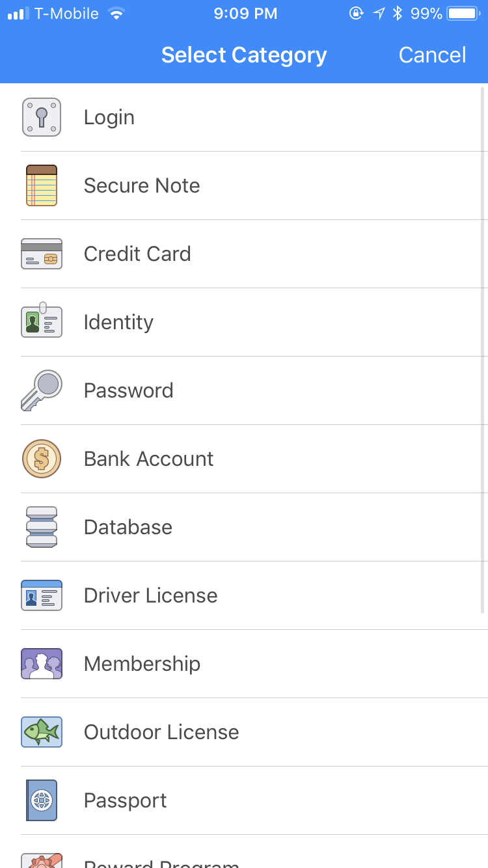This screenshot has height=868, width=488.
Task: Select the Outdoor License fish icon
Action: click(x=42, y=732)
